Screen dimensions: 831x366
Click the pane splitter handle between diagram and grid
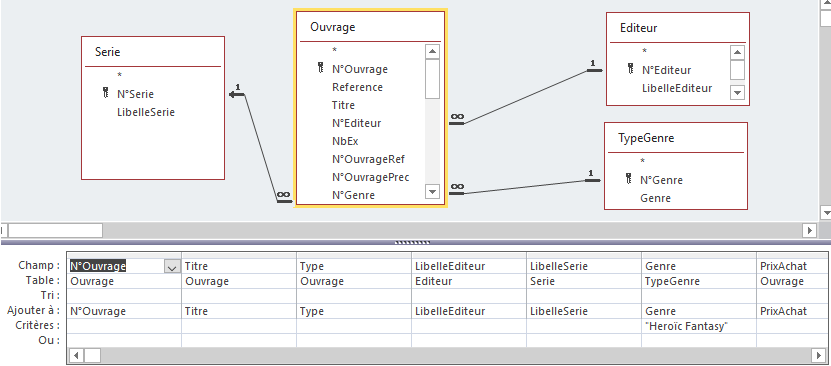(413, 243)
